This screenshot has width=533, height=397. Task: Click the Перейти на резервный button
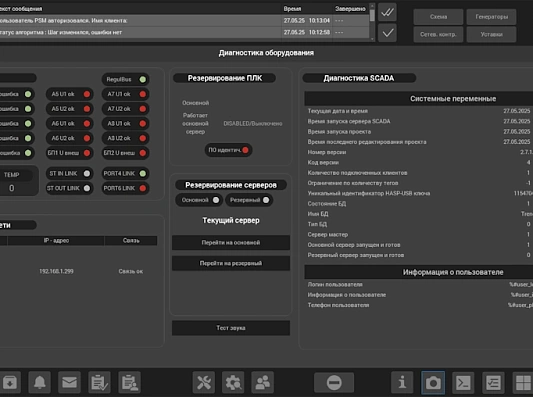tap(231, 263)
